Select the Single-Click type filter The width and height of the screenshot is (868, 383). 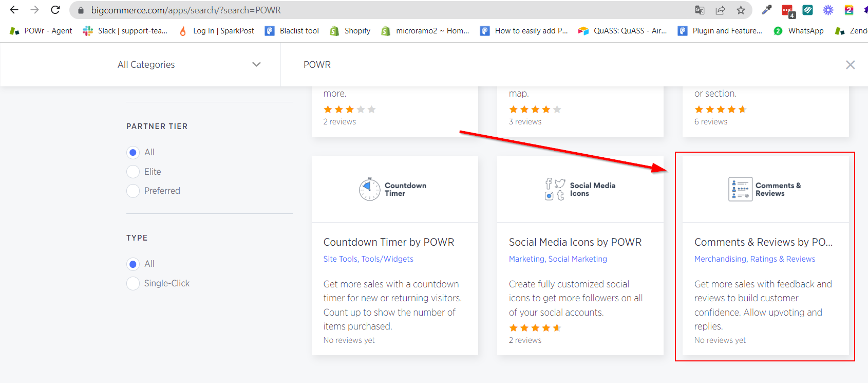tap(133, 283)
